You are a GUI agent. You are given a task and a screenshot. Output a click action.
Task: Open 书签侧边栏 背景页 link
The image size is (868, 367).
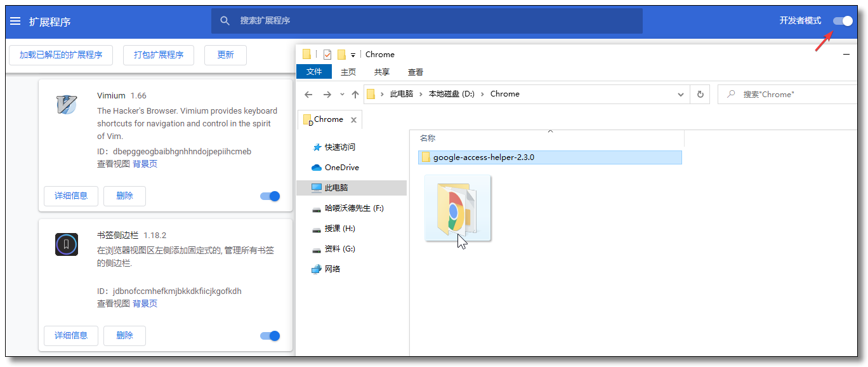[145, 304]
